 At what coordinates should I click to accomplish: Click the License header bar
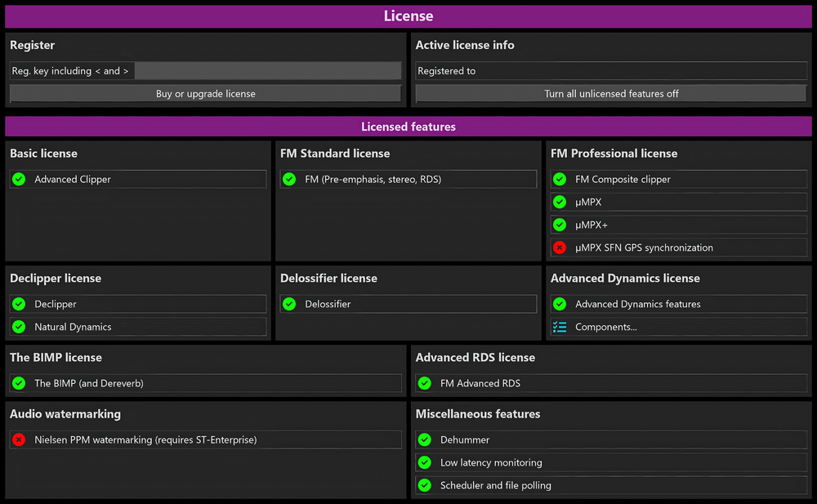(x=408, y=16)
